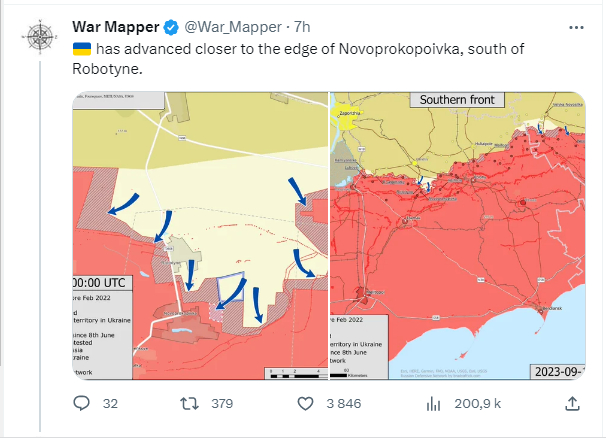Screen dimensions: 606x439
Task: Open War Mapper's compass profile avatar
Action: click(40, 37)
